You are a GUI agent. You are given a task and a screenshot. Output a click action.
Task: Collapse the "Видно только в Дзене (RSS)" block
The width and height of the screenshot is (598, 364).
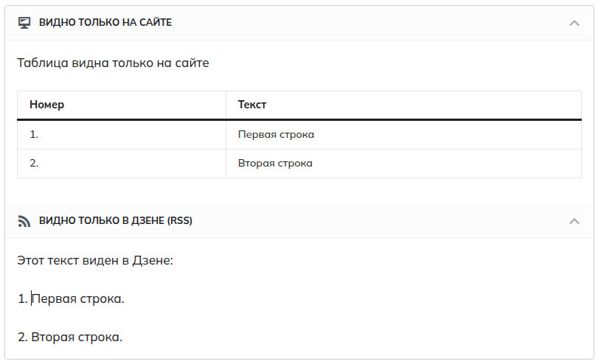click(x=574, y=220)
